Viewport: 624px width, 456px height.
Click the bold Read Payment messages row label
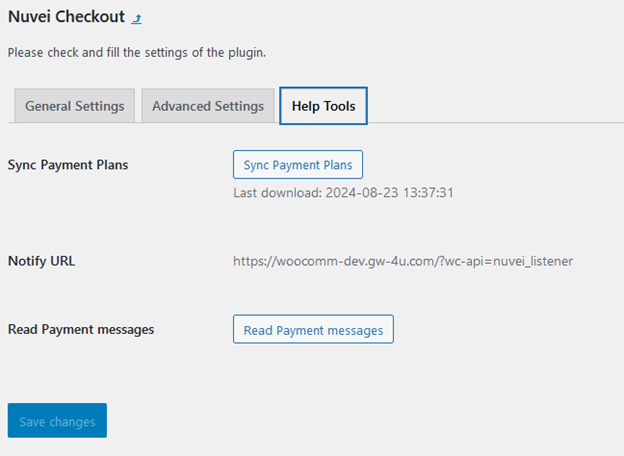point(80,329)
